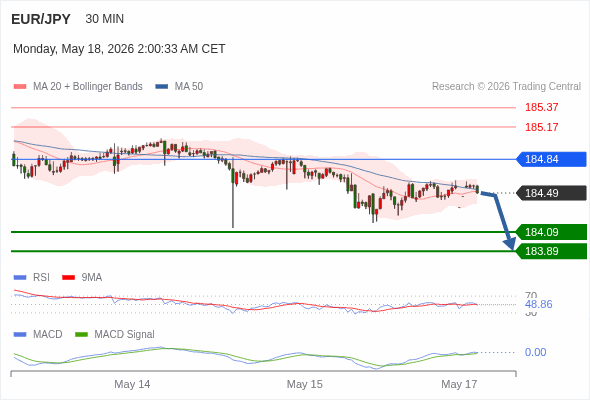The height and width of the screenshot is (400, 590).
Task: Click the MACD Signal green swatch
Action: point(81,334)
